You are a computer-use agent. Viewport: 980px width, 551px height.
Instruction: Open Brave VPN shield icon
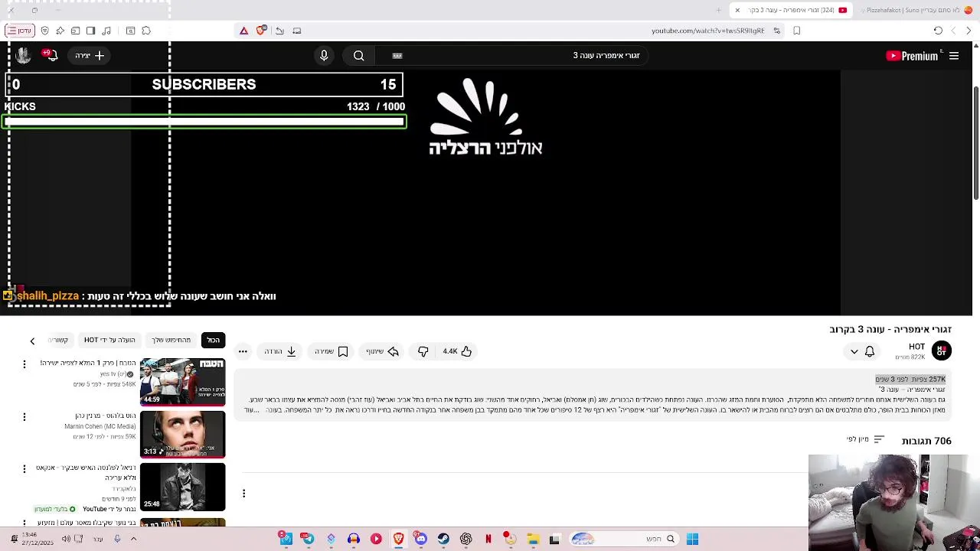[x=45, y=31]
